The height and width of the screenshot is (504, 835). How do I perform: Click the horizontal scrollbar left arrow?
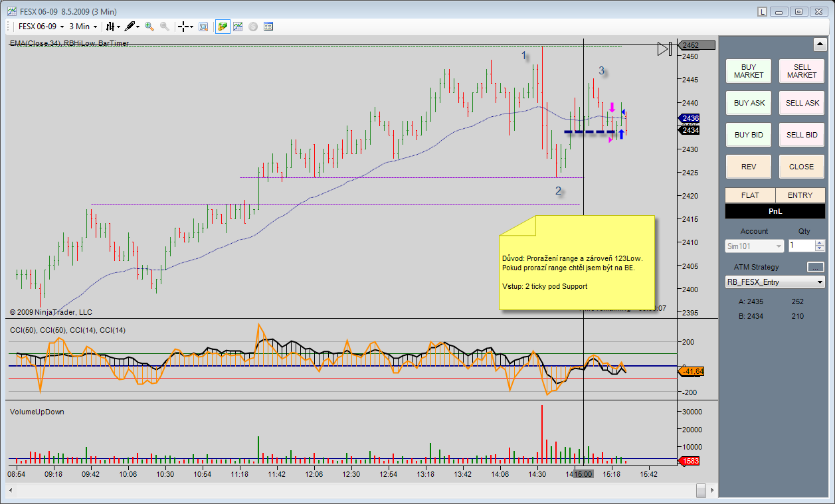click(10, 490)
